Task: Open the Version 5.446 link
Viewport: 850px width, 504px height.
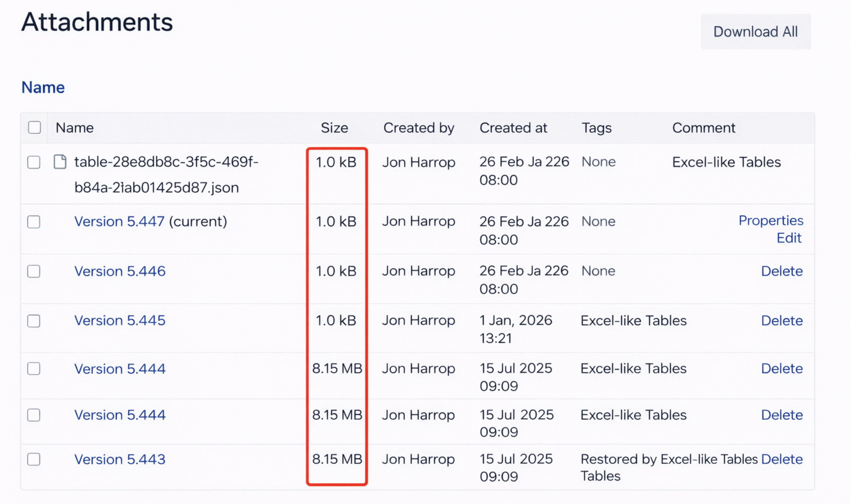Action: (x=120, y=271)
